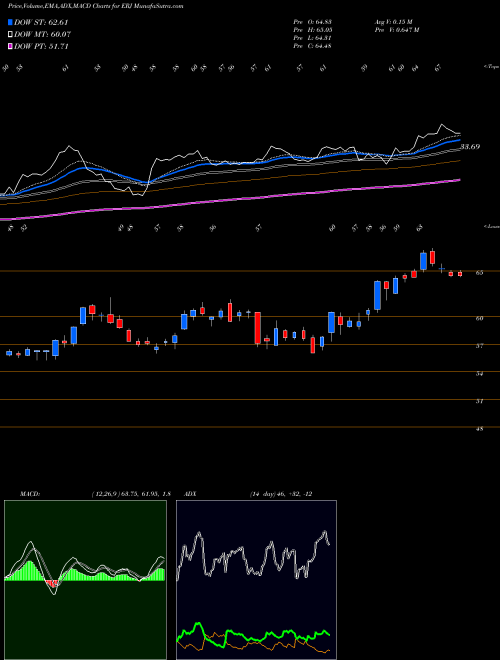Click the 'Avg V: 0.15 M' value
The height and width of the screenshot is (660, 500).
tap(394, 22)
